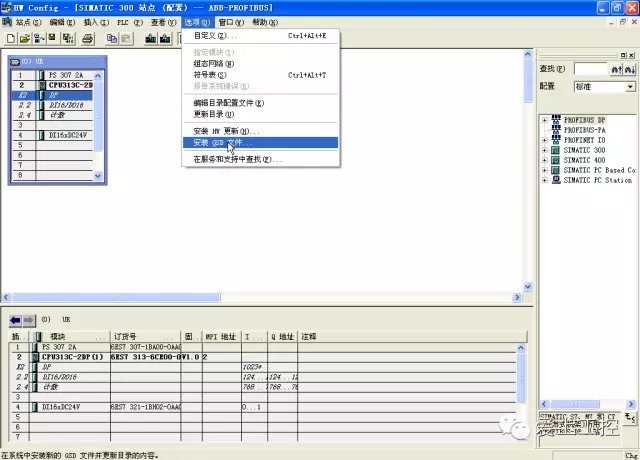Select 安装 GSD 文件 menu entry
Screen dimensions: 640x460
coord(260,142)
